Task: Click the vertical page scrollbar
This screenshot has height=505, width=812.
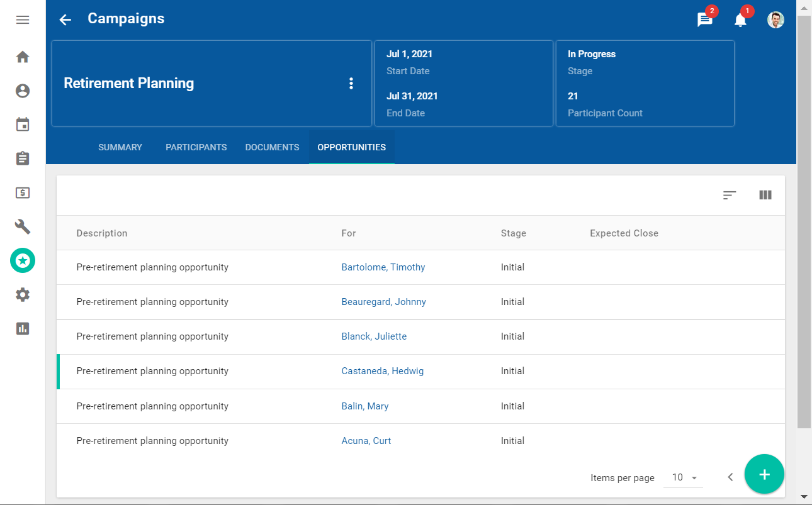Action: (x=804, y=220)
